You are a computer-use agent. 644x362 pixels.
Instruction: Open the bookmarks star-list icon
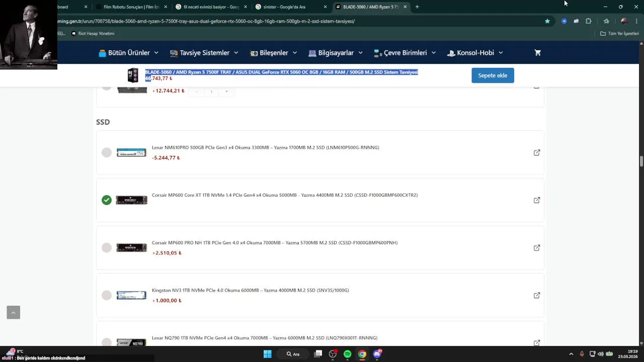click(606, 21)
